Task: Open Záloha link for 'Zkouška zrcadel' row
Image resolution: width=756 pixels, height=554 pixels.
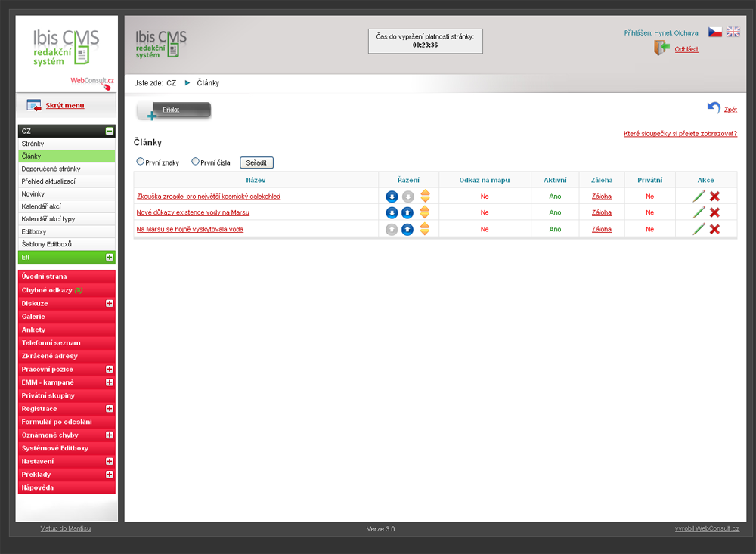Action: tap(601, 197)
